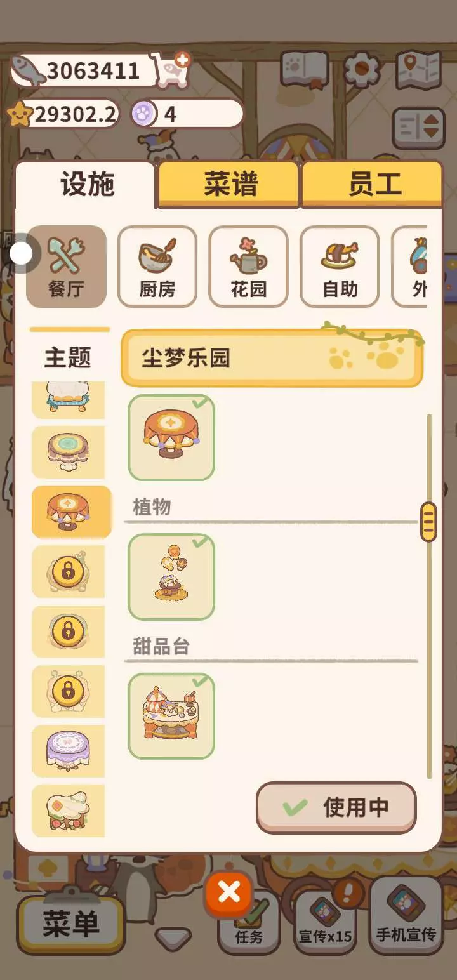Open the map icon at top right
Viewport: 457px width, 980px height.
[418, 69]
